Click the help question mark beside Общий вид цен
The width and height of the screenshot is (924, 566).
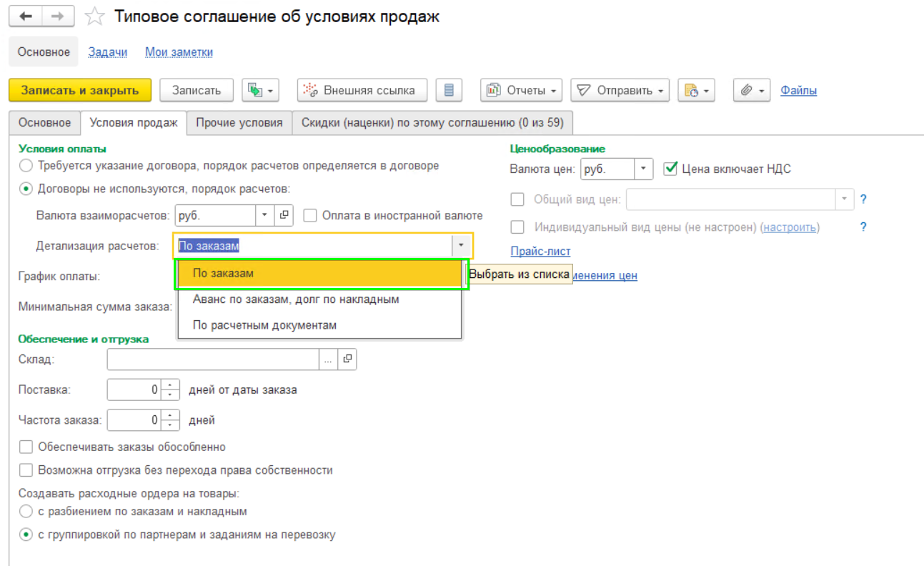pos(863,199)
